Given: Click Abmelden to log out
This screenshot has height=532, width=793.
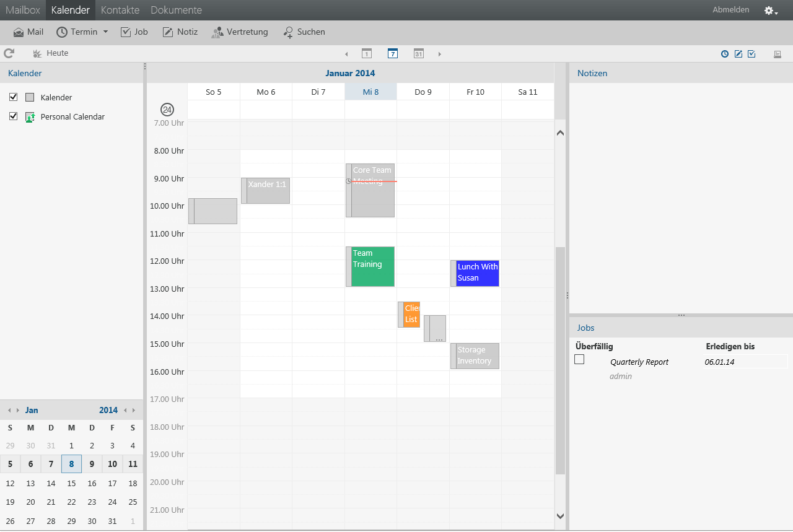Looking at the screenshot, I should (x=731, y=10).
